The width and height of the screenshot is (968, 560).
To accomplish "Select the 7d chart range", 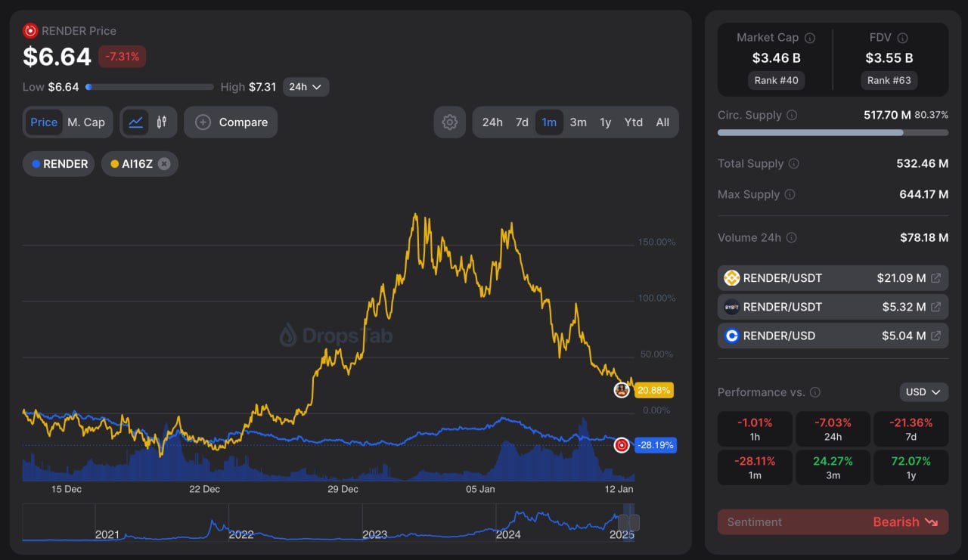I will pyautogui.click(x=522, y=122).
